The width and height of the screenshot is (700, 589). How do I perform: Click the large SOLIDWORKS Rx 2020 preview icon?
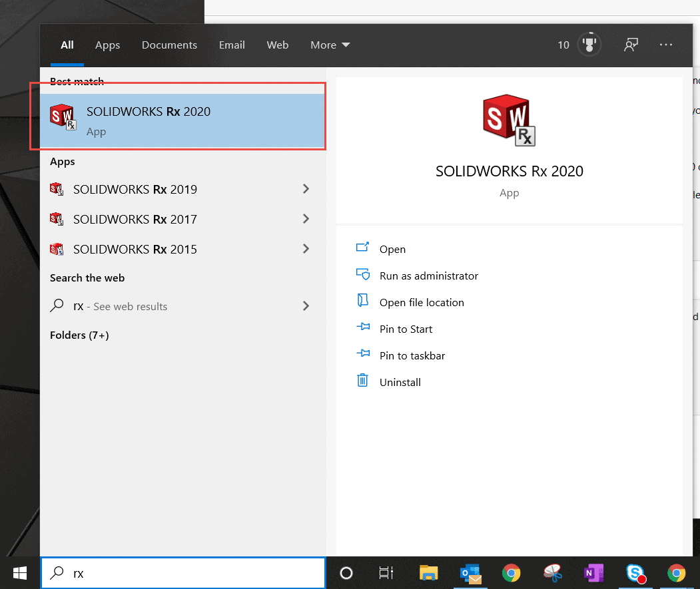point(509,120)
